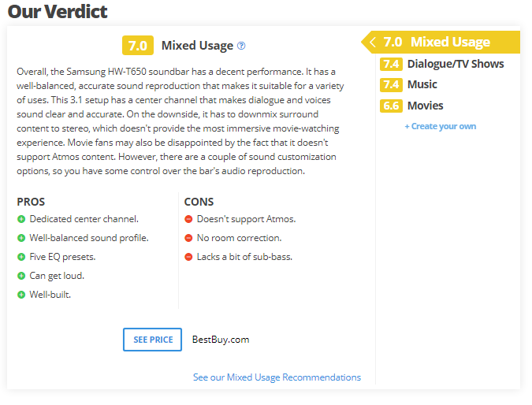Click the 7.0 score badge in the heading

[138, 46]
